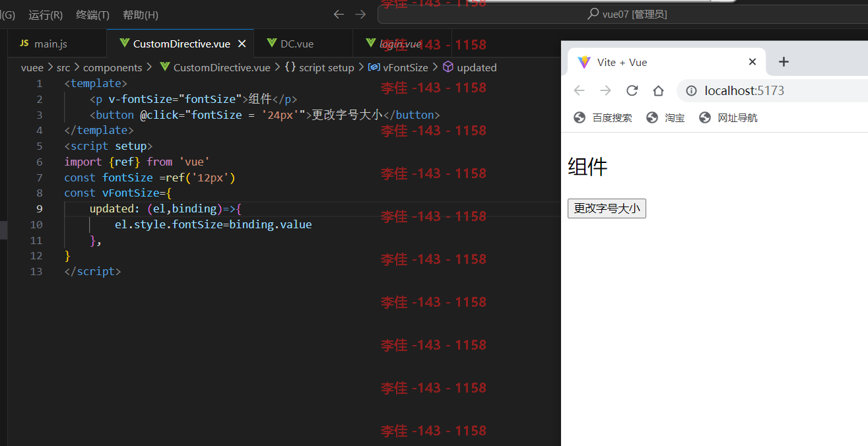The width and height of the screenshot is (868, 446).
Task: Click the 更改字号大小 button in browser
Action: [x=607, y=208]
